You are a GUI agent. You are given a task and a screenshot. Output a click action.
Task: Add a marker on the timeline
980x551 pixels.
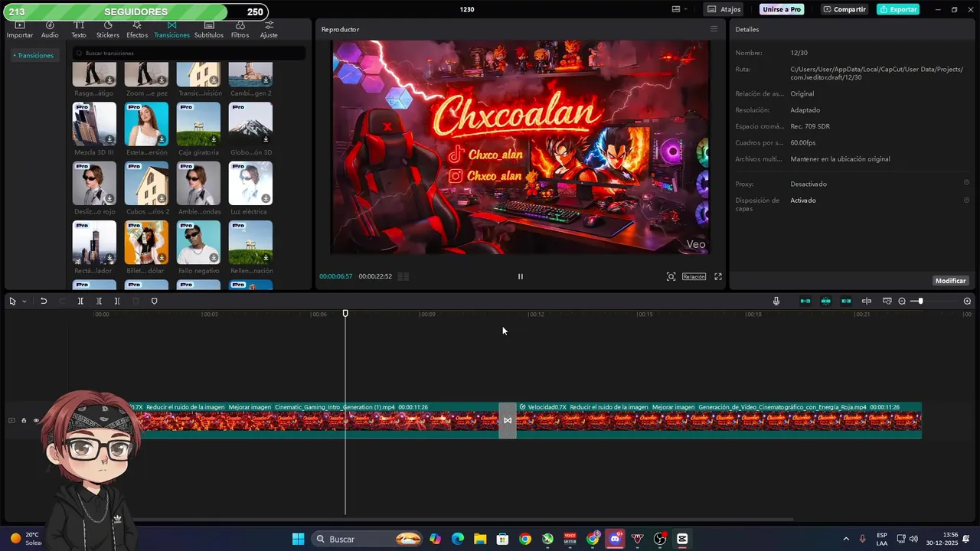(x=154, y=301)
